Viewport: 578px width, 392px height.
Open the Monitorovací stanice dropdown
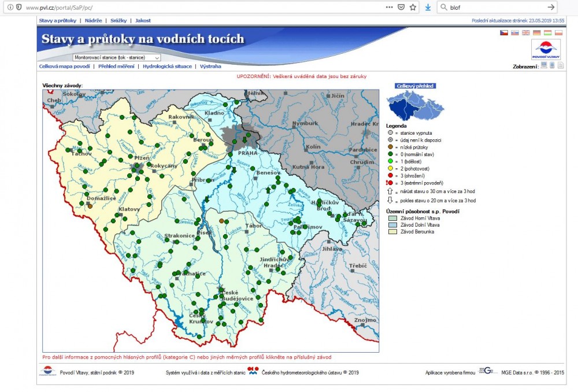click(117, 58)
